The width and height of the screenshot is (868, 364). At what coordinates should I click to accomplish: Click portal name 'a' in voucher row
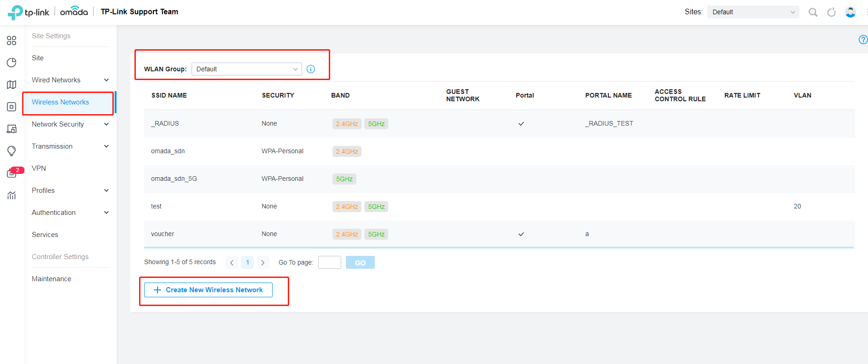click(x=587, y=234)
